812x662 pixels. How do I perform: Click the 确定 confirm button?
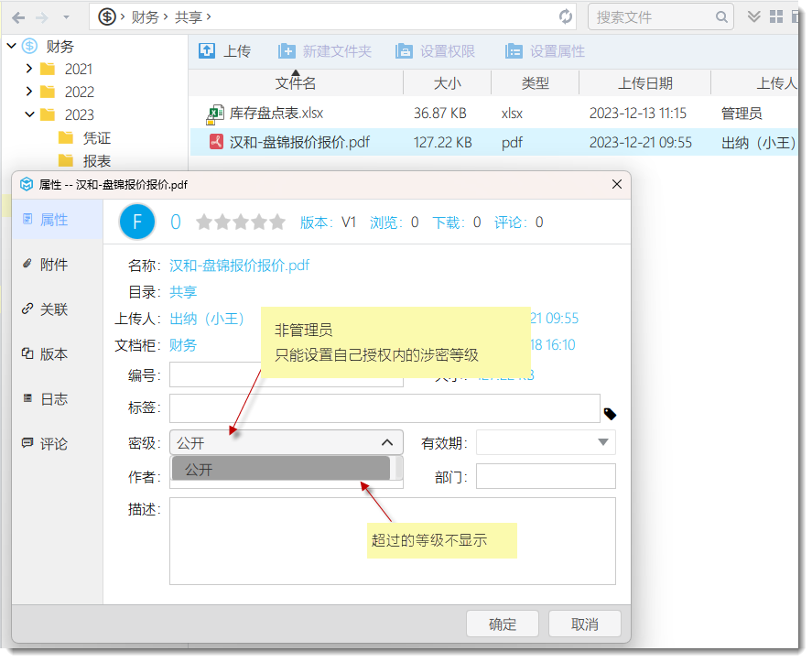pos(503,624)
